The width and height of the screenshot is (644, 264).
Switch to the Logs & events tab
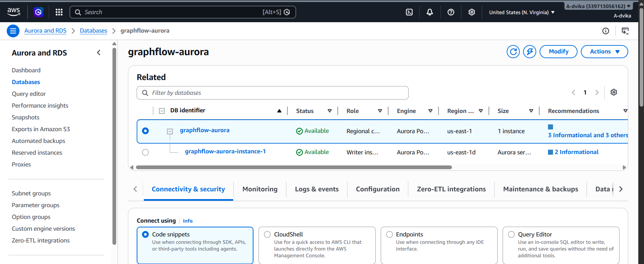coord(317,189)
